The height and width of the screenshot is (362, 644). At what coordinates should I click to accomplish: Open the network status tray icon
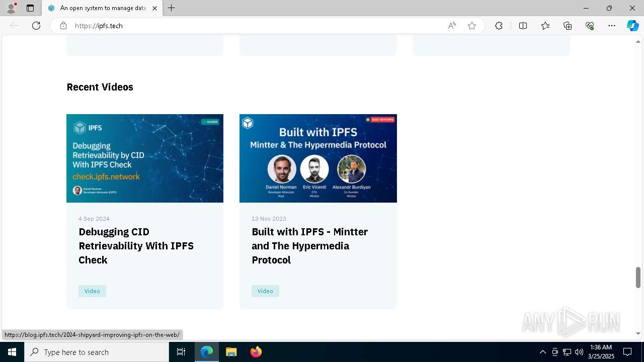click(x=567, y=352)
